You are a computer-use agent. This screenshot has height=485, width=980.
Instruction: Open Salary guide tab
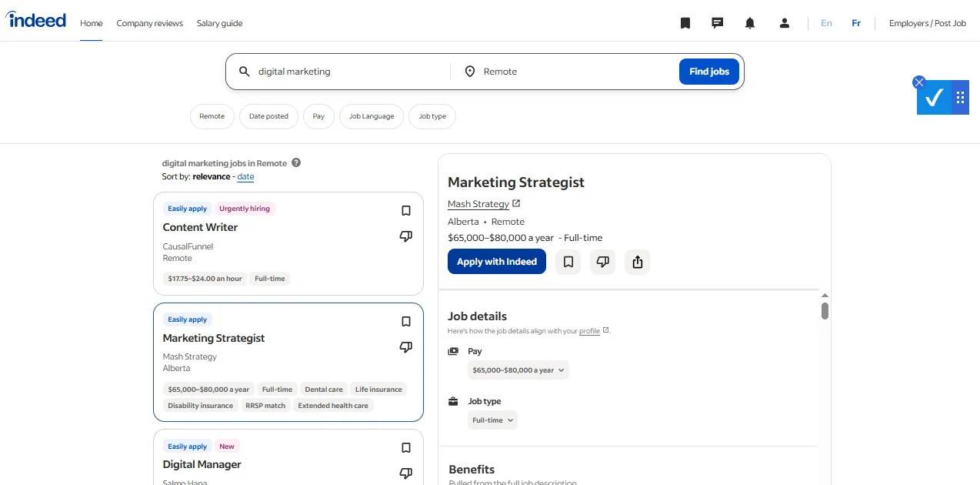click(219, 23)
